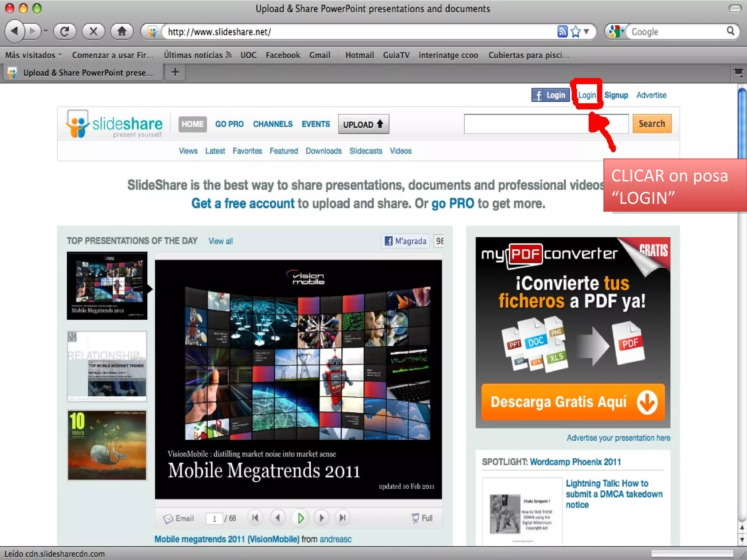Expand the Más visitados bookmarks dropdown

point(34,55)
